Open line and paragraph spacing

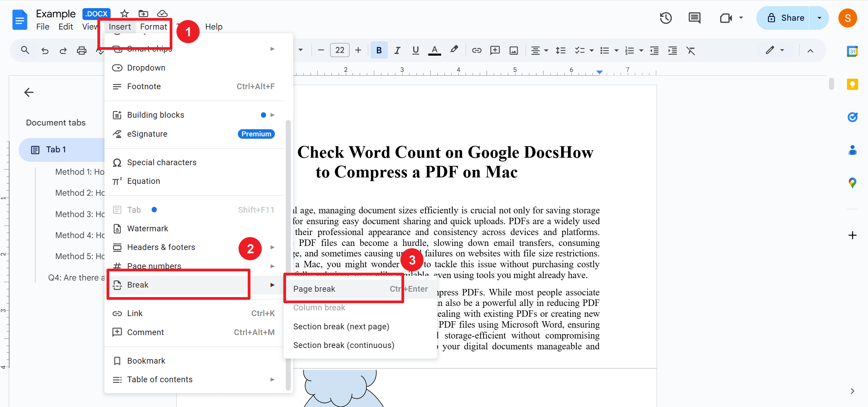point(561,51)
